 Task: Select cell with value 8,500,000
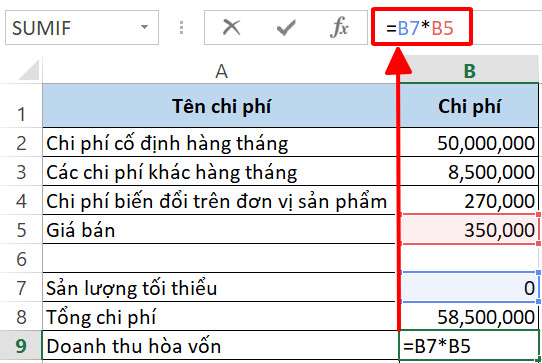469,171
